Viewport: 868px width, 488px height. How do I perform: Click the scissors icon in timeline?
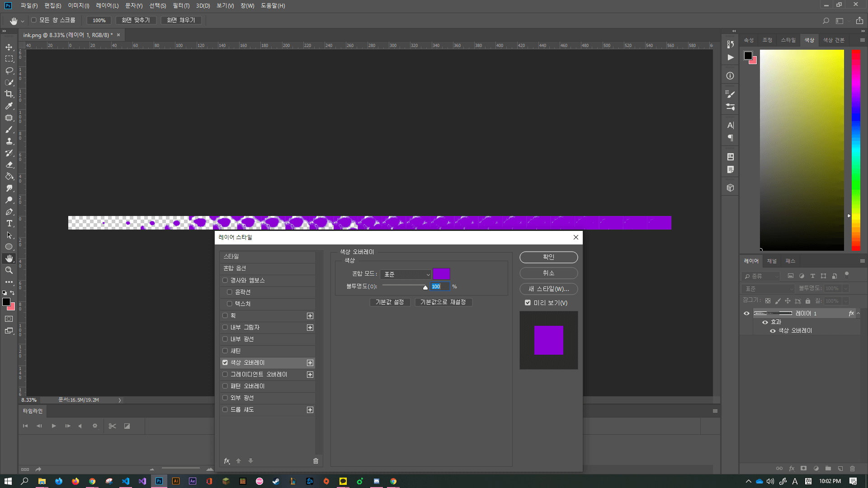click(113, 426)
